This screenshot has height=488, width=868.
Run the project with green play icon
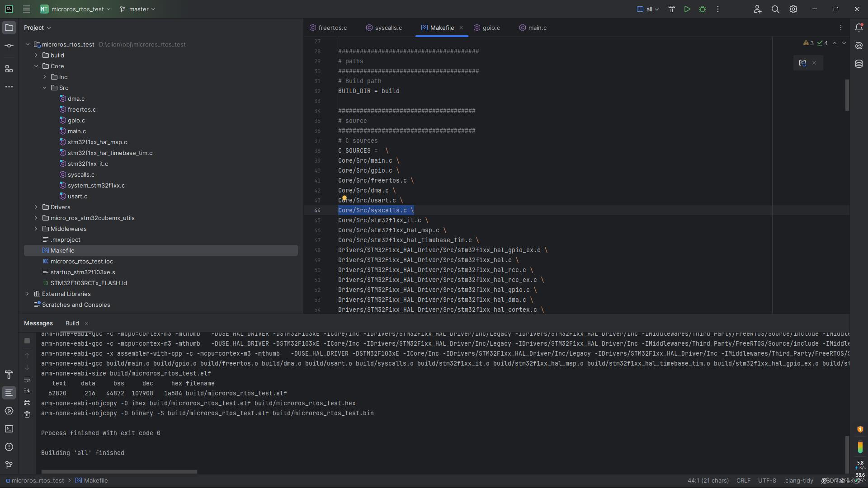point(687,9)
